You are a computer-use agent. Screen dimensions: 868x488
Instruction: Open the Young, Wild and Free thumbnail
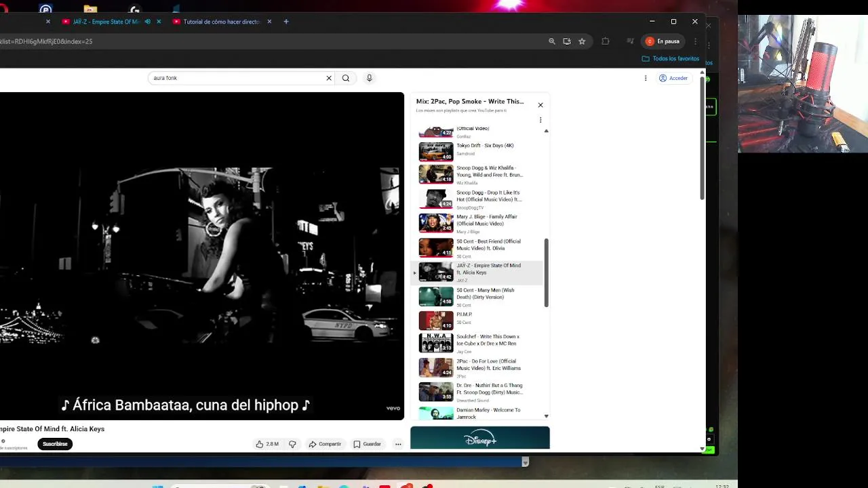(x=436, y=174)
